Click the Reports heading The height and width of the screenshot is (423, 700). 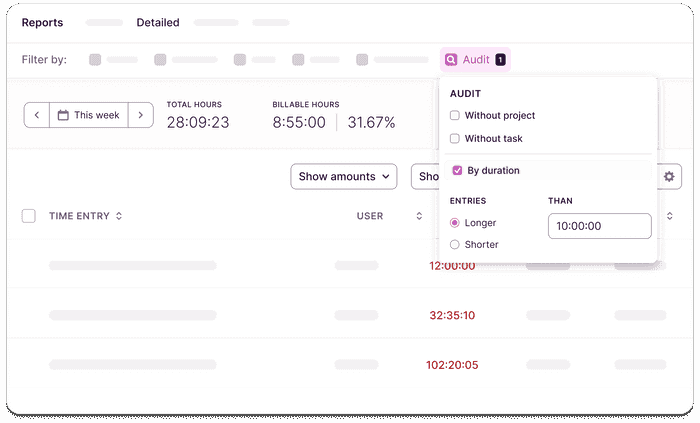(x=42, y=22)
